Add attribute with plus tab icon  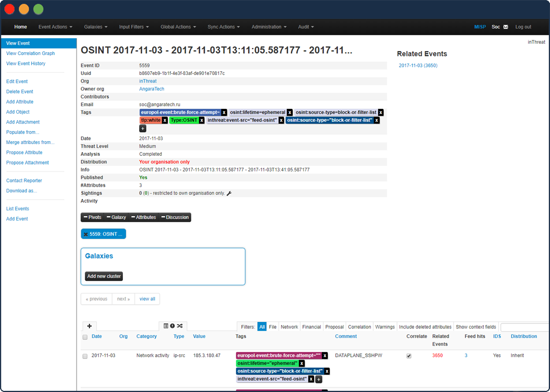click(90, 326)
